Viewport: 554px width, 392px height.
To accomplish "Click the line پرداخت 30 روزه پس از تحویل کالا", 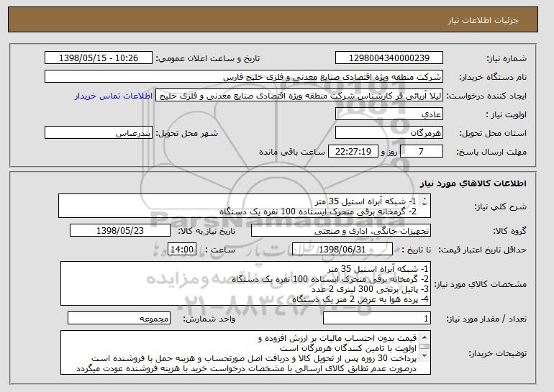I will (x=362, y=358).
